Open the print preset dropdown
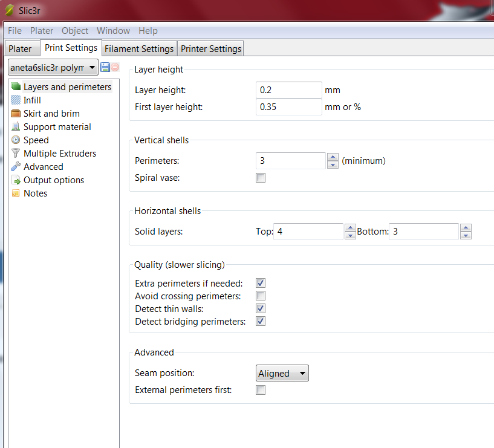The height and width of the screenshot is (448, 494). point(53,68)
